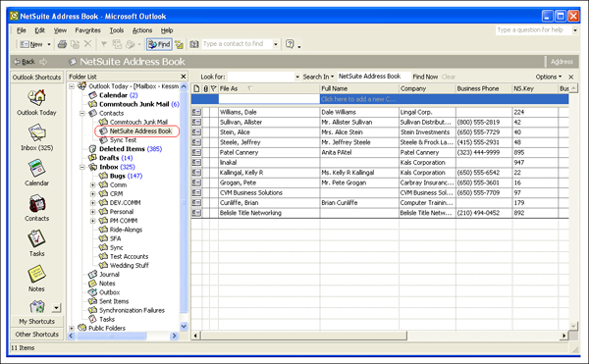The image size is (589, 364).
Task: Click the My Shortcuts group button
Action: pos(37,322)
